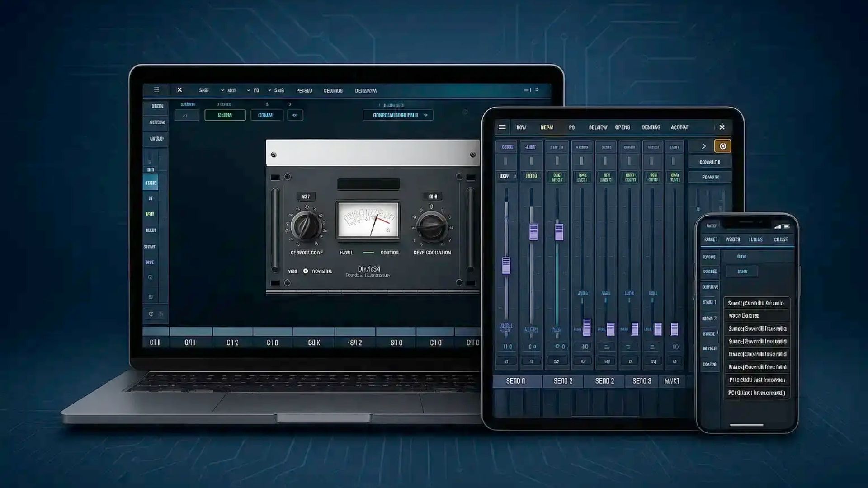The width and height of the screenshot is (868, 488).
Task: Expand the right chevron arrow on tablet mixer
Action: pyautogui.click(x=703, y=146)
